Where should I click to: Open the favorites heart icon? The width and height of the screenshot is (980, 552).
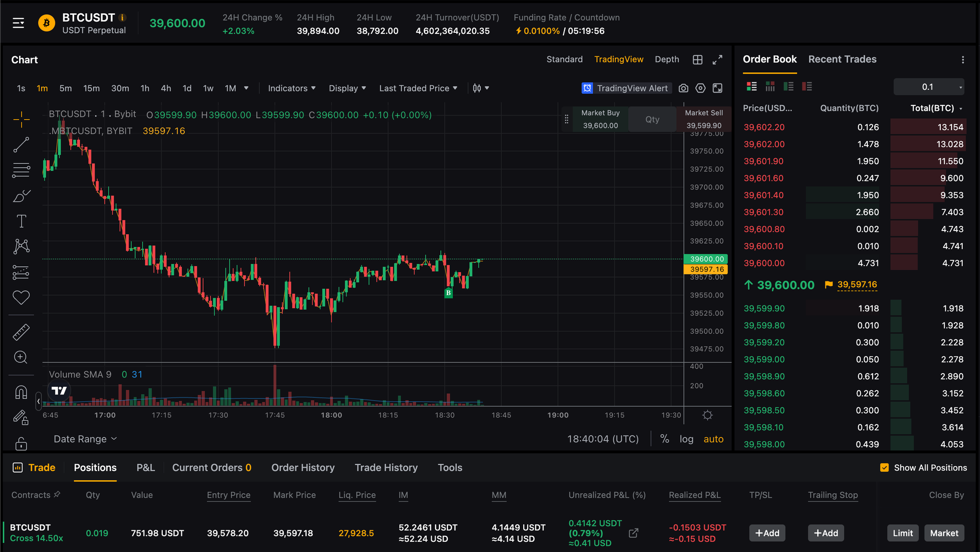(x=21, y=298)
